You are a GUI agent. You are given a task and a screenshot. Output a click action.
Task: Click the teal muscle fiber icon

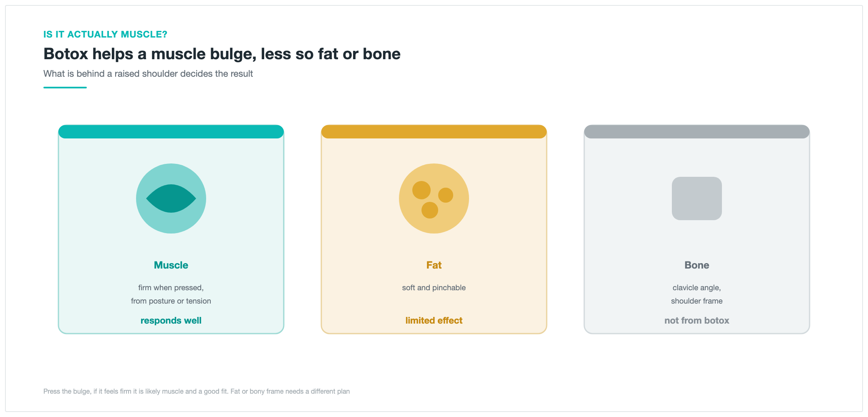(171, 198)
